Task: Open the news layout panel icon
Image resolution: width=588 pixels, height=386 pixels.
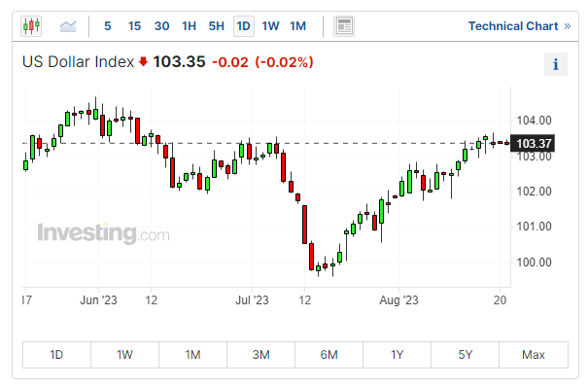Action: 344,26
